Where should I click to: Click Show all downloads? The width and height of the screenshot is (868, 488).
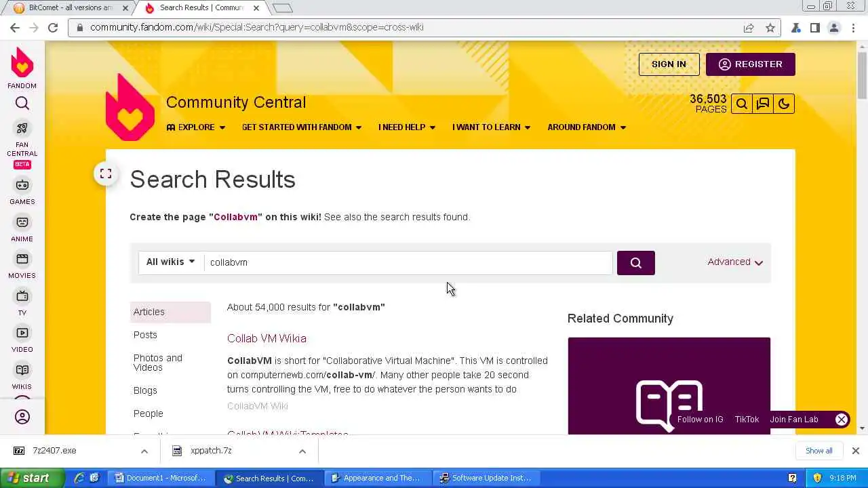pyautogui.click(x=818, y=451)
